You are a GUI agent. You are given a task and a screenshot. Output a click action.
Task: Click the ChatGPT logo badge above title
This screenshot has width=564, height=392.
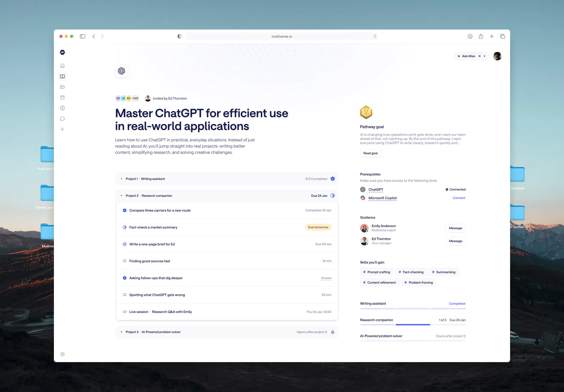point(122,71)
